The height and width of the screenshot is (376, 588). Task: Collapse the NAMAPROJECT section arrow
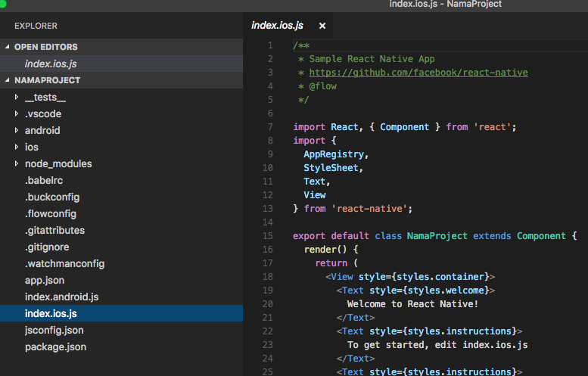point(7,80)
